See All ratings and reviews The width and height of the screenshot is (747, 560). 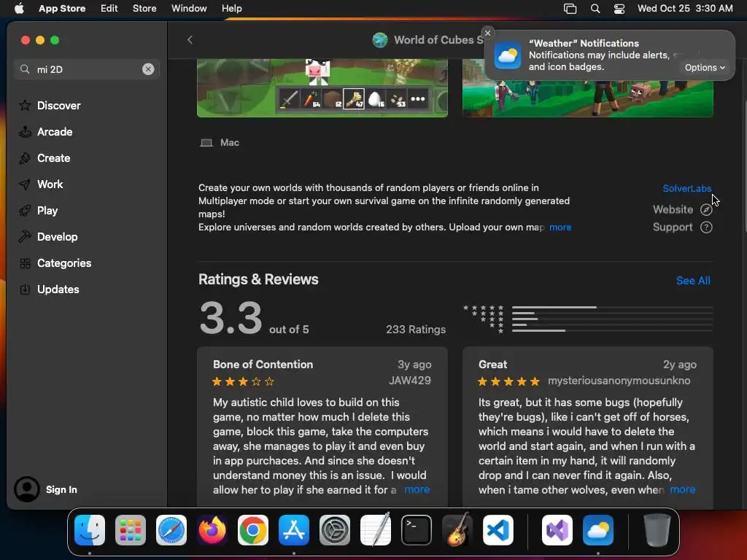click(x=693, y=281)
